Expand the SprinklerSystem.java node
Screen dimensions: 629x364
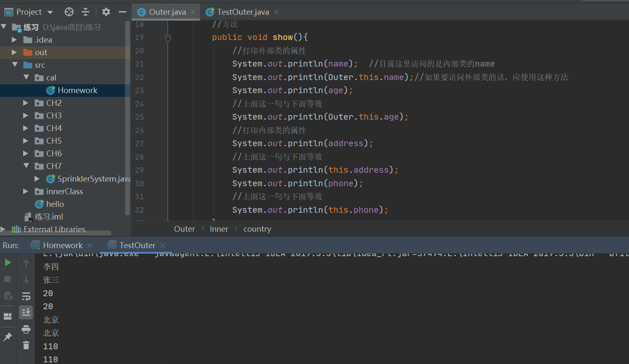(37, 179)
